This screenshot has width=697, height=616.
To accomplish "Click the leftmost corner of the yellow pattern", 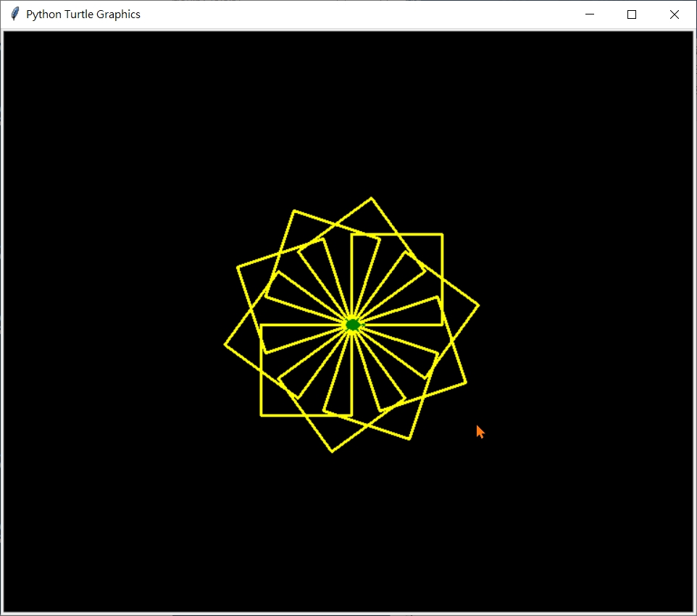I will click(x=225, y=344).
